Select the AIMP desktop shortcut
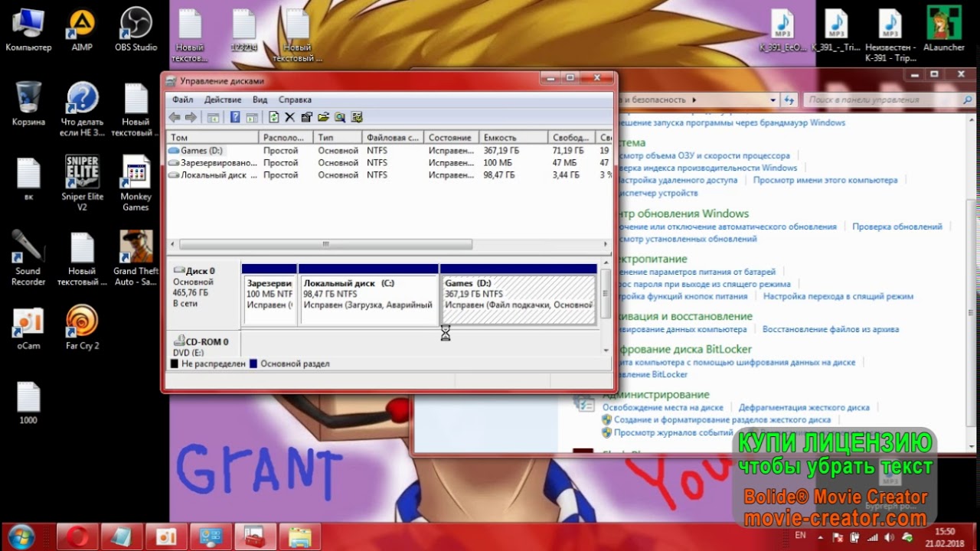980x551 pixels. [x=82, y=31]
